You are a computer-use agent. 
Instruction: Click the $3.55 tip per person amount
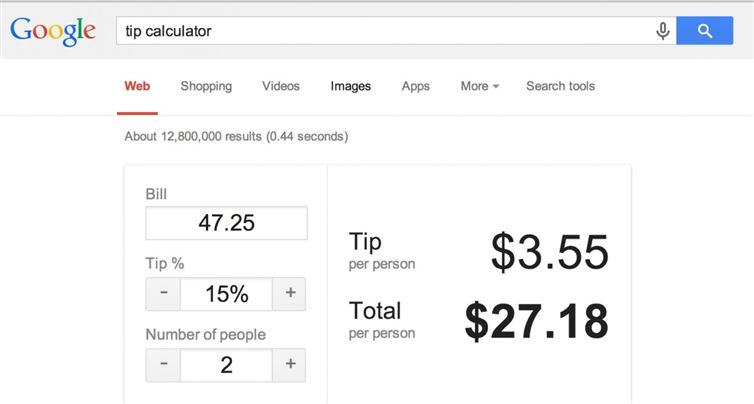click(549, 251)
